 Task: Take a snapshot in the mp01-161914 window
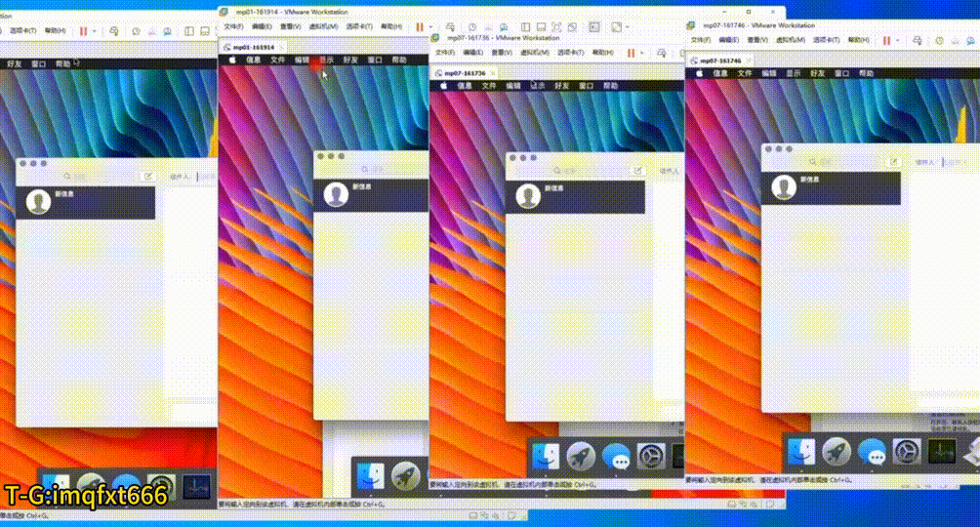(472, 27)
